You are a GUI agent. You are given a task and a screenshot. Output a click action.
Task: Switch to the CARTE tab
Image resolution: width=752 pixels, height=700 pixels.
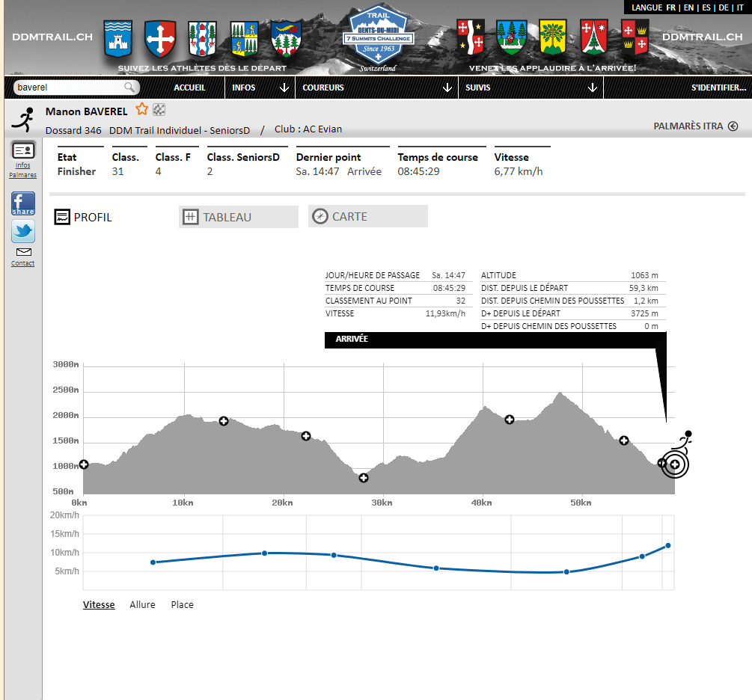point(367,217)
